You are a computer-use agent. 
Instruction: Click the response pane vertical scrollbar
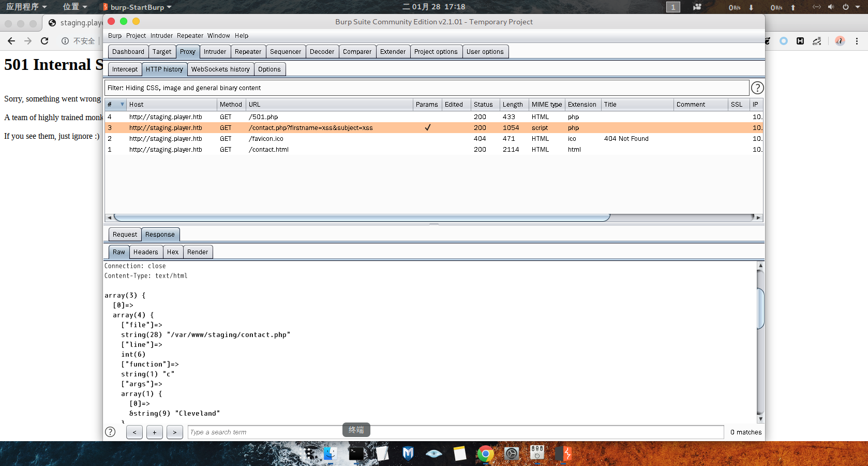click(760, 309)
